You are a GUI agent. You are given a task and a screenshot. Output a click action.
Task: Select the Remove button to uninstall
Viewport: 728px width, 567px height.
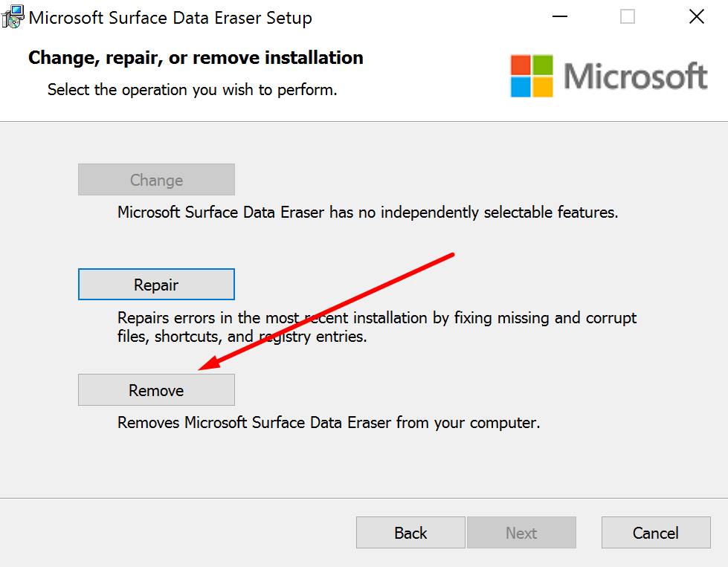pos(156,389)
